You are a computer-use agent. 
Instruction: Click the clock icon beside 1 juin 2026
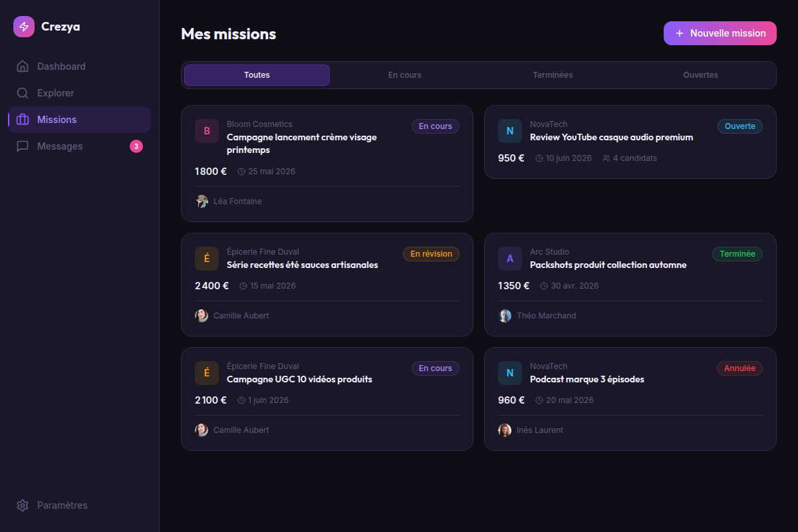pyautogui.click(x=241, y=400)
